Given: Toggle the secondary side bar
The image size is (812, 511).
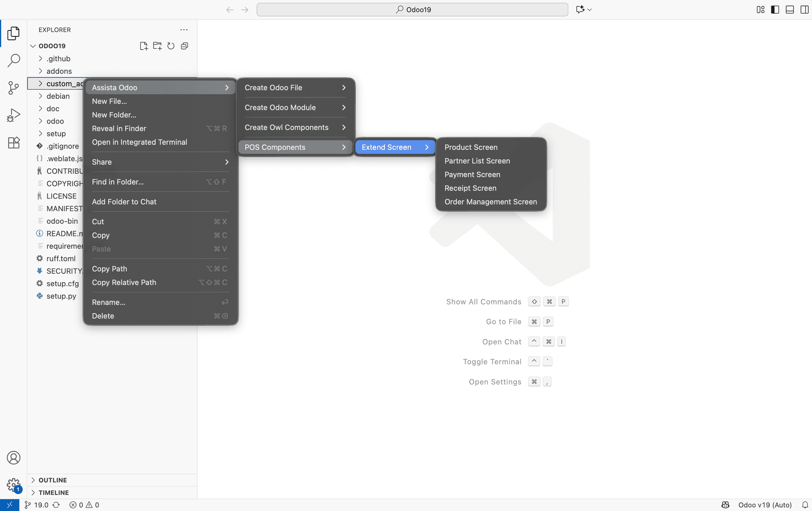Looking at the screenshot, I should point(804,10).
